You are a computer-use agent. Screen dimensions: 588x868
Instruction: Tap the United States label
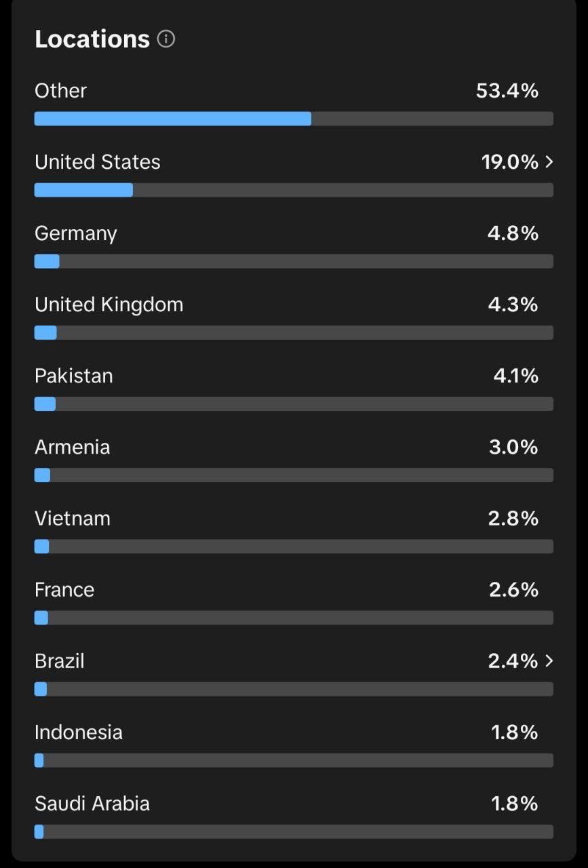point(98,162)
